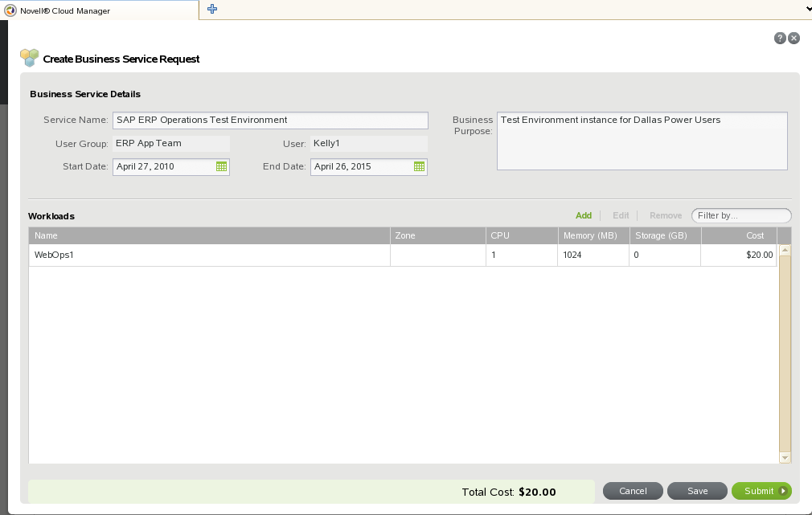
Task: Cancel the business service request
Action: pos(633,491)
